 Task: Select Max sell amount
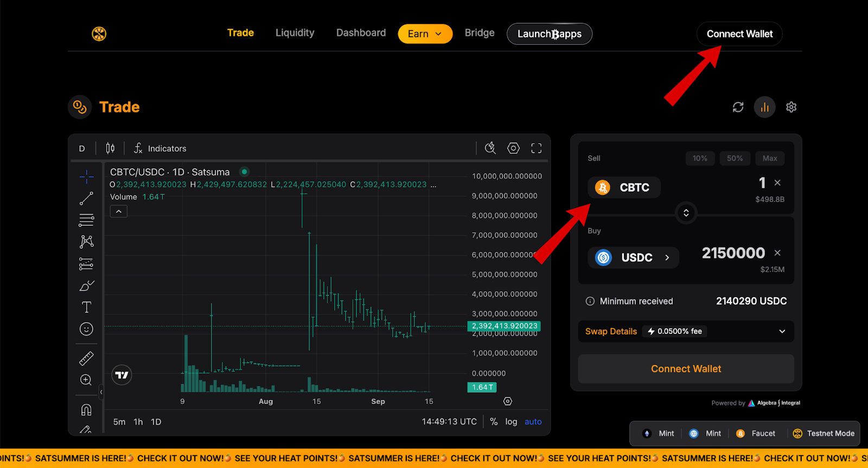[770, 159]
